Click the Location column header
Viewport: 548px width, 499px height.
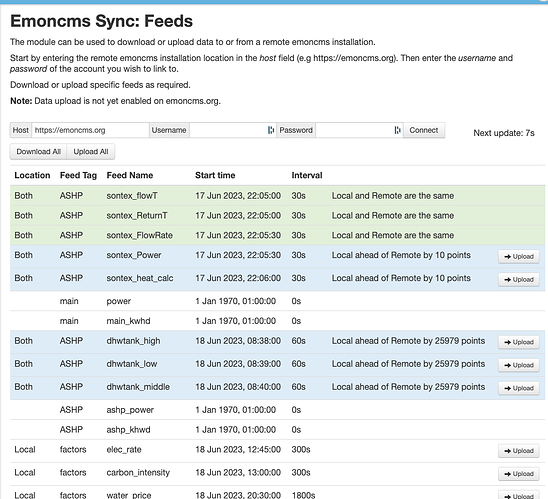[x=32, y=175]
